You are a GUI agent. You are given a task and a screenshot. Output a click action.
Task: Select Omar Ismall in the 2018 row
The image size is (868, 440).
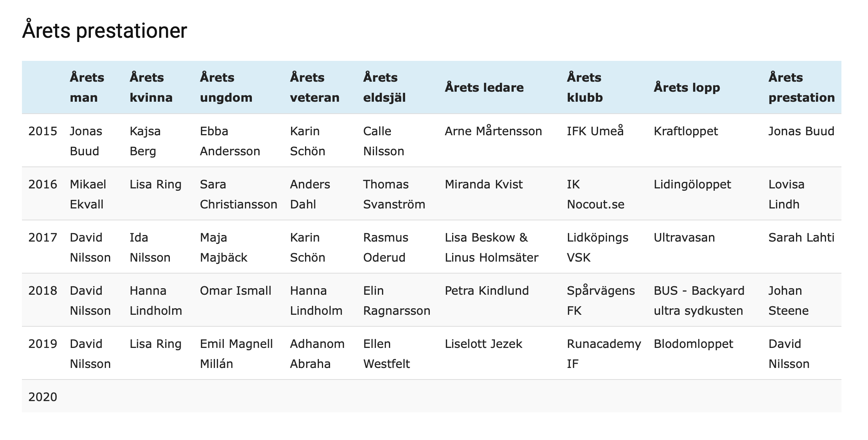[x=236, y=291]
